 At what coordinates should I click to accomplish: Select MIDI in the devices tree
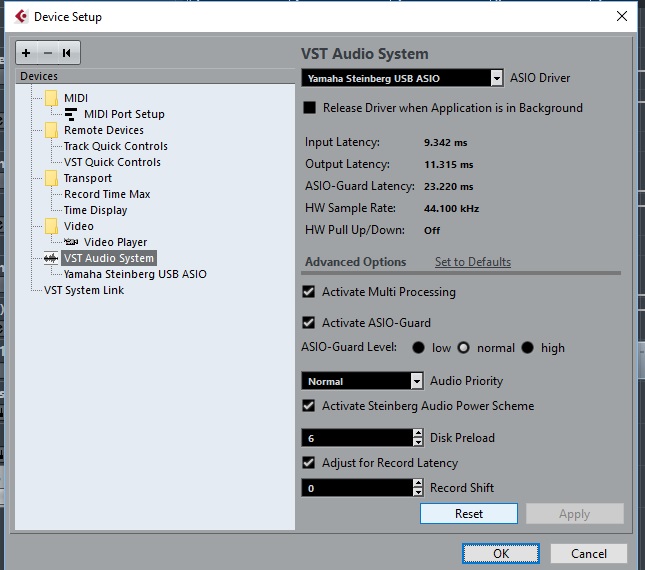click(76, 98)
